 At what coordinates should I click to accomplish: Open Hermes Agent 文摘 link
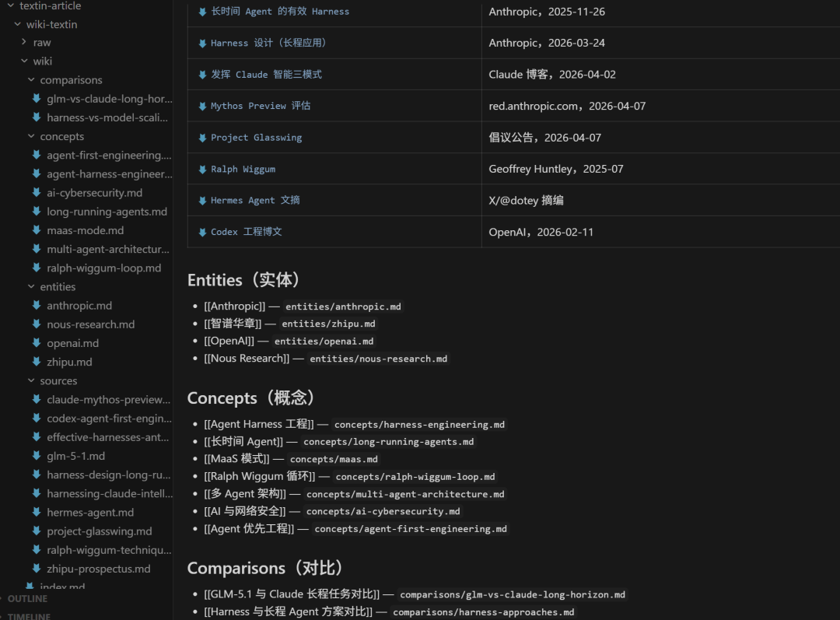coord(255,201)
